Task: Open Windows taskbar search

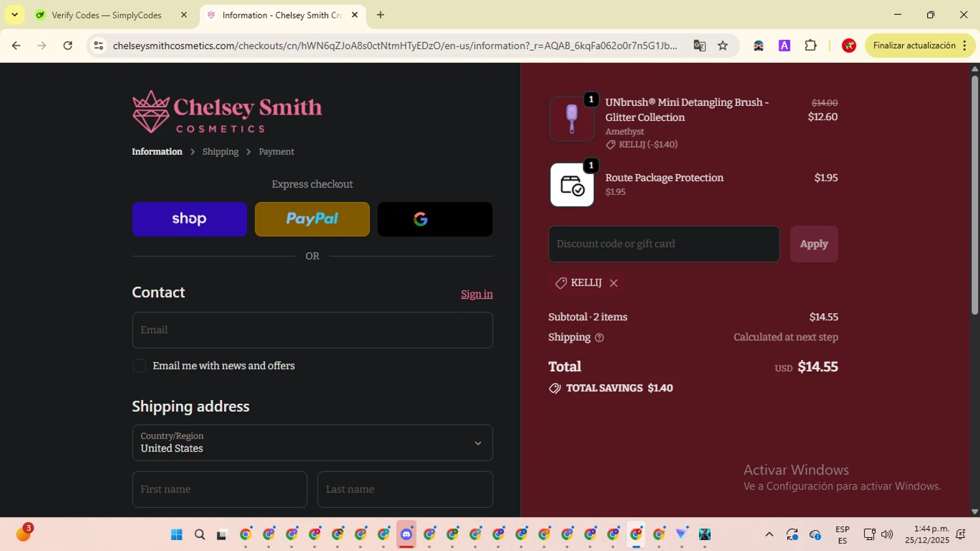Action: [200, 535]
